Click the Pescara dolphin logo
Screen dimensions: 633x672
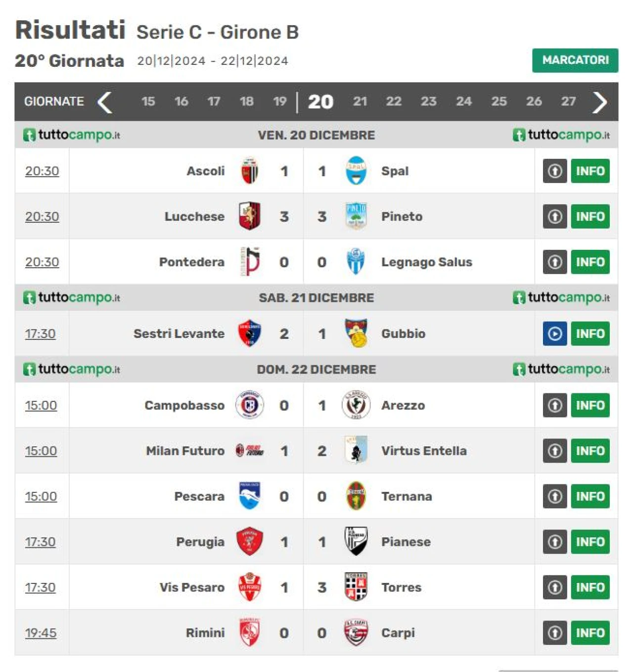(249, 496)
